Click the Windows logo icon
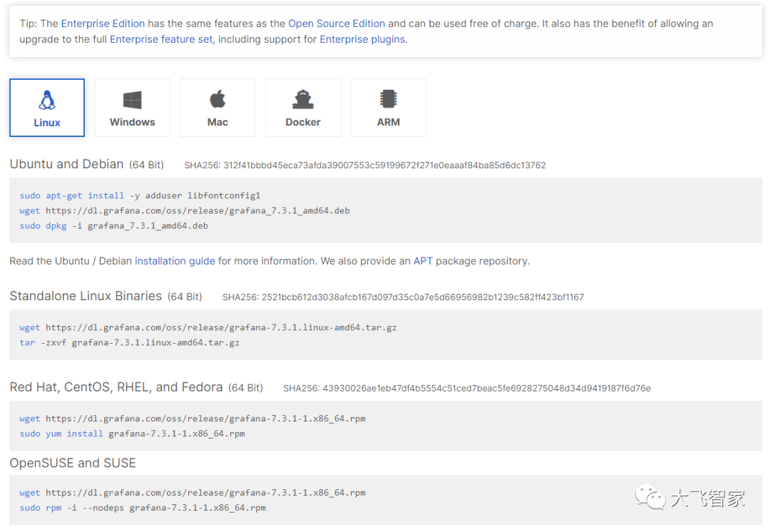This screenshot has height=532, width=770. click(133, 100)
